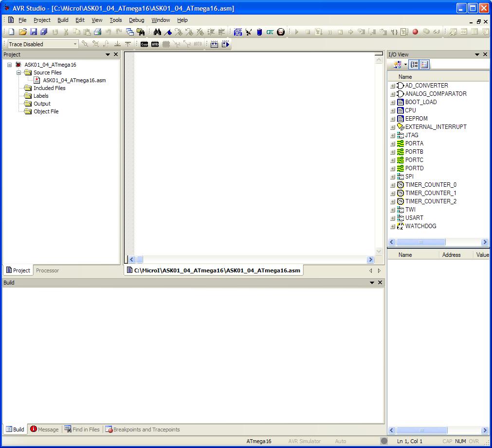Screen dimensions: 492x448
Task: Expand the AD_CONVERTER node
Action: pyautogui.click(x=392, y=86)
